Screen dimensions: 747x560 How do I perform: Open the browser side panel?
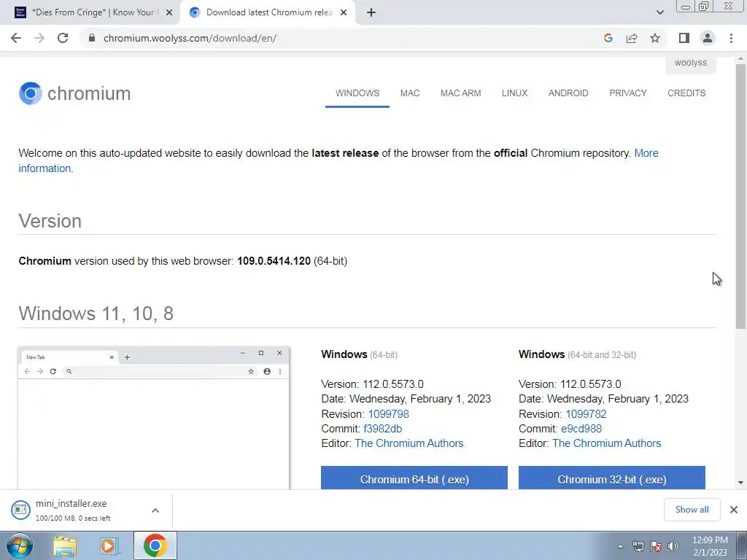(x=684, y=38)
